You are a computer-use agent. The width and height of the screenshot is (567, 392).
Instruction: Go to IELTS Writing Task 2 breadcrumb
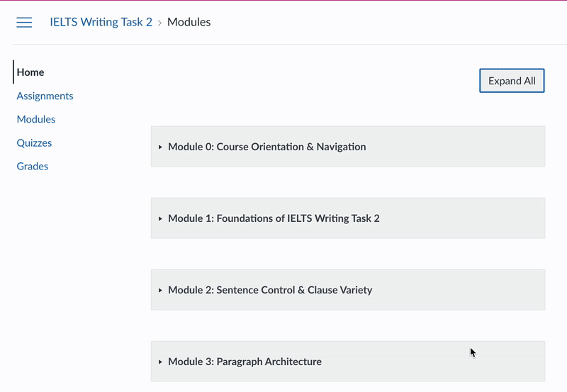click(x=101, y=22)
